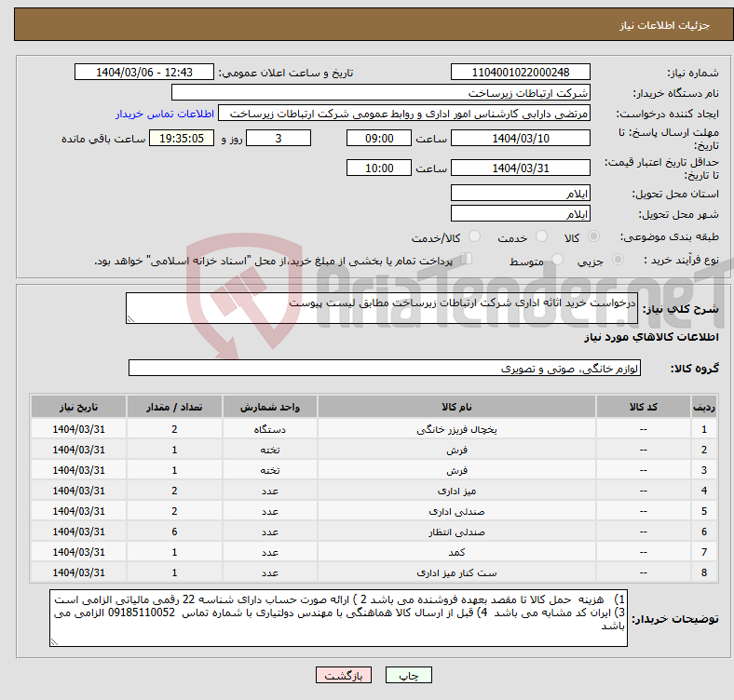Click the resize handle of description textarea
The width and height of the screenshot is (734, 700).
pos(130,319)
